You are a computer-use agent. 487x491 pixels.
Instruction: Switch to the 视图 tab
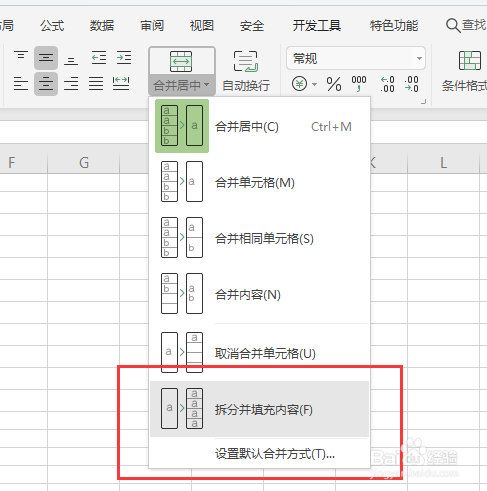[202, 26]
